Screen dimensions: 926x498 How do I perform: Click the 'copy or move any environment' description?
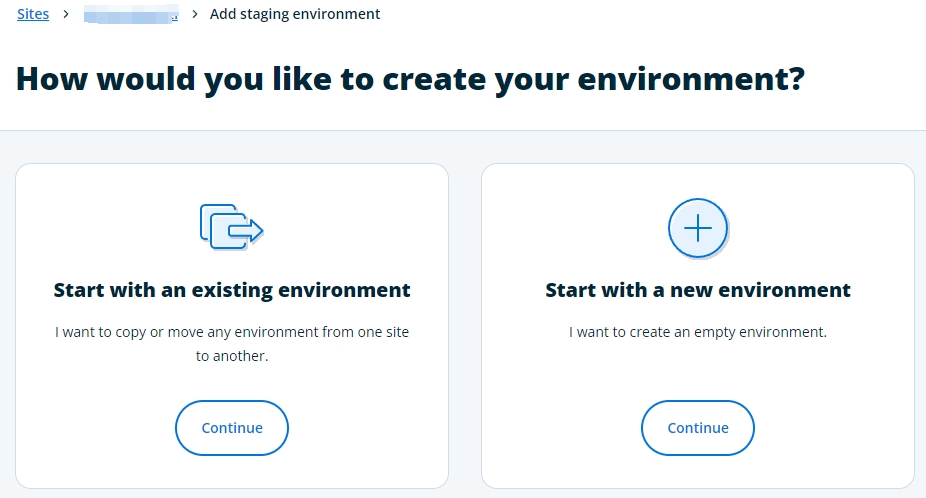232,332
